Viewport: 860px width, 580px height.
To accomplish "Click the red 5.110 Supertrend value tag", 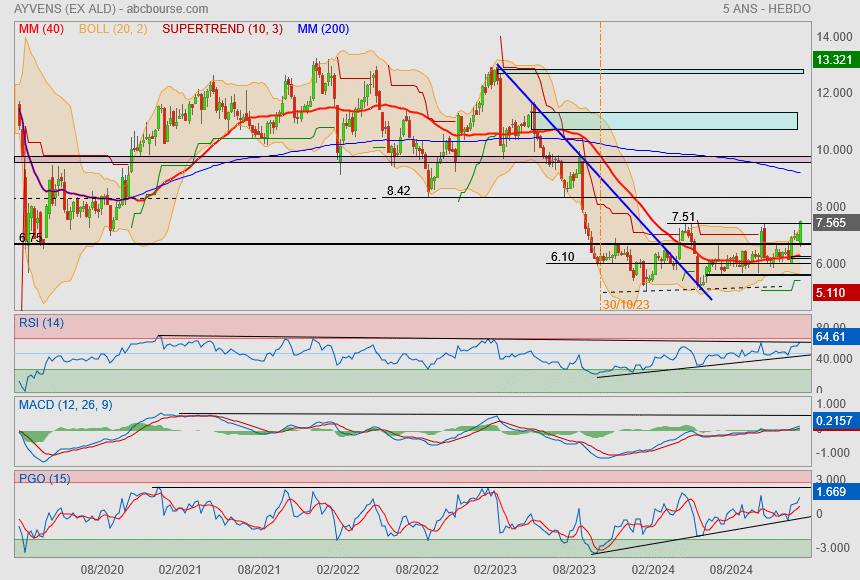I will (x=833, y=294).
